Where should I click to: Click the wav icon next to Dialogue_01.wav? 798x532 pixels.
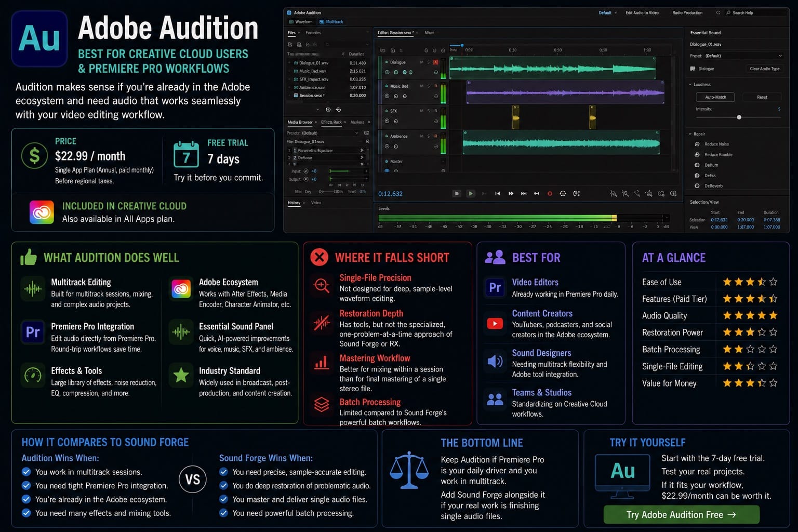[x=296, y=63]
